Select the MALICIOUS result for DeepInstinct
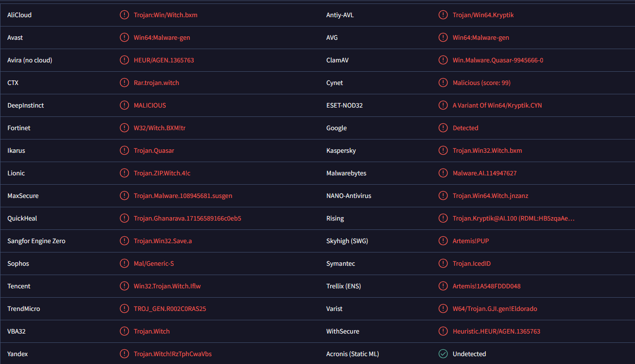This screenshot has height=364, width=635. pos(150,105)
